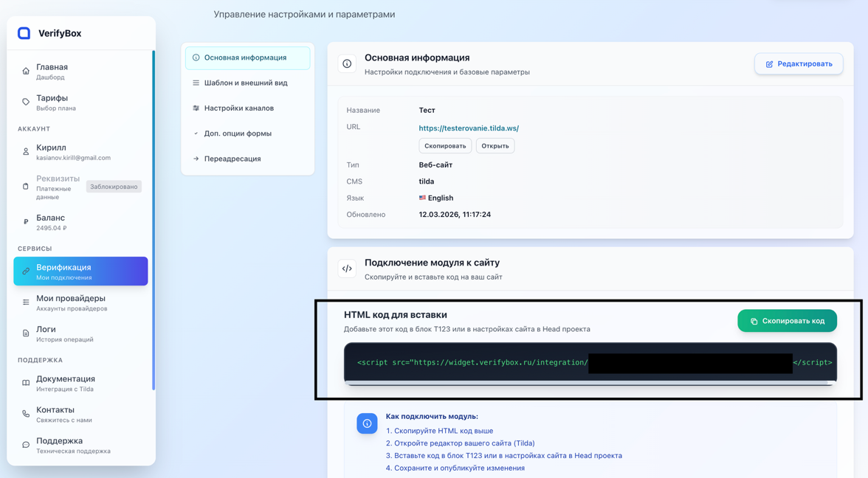Click the ruble icon beside Баланс
The image size is (868, 478).
(x=25, y=222)
